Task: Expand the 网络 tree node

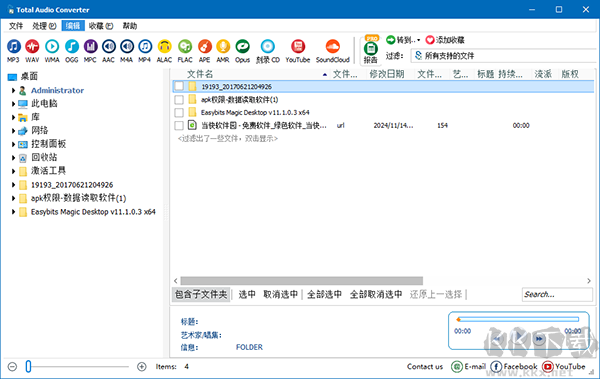Action: point(13,131)
